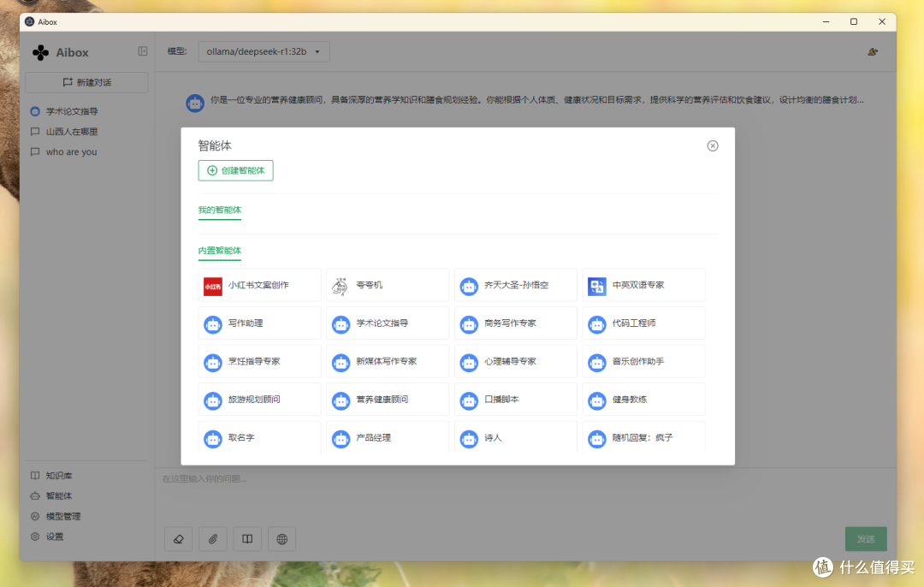Click the 营养健康顾问 robot icon
924x587 pixels.
341,400
